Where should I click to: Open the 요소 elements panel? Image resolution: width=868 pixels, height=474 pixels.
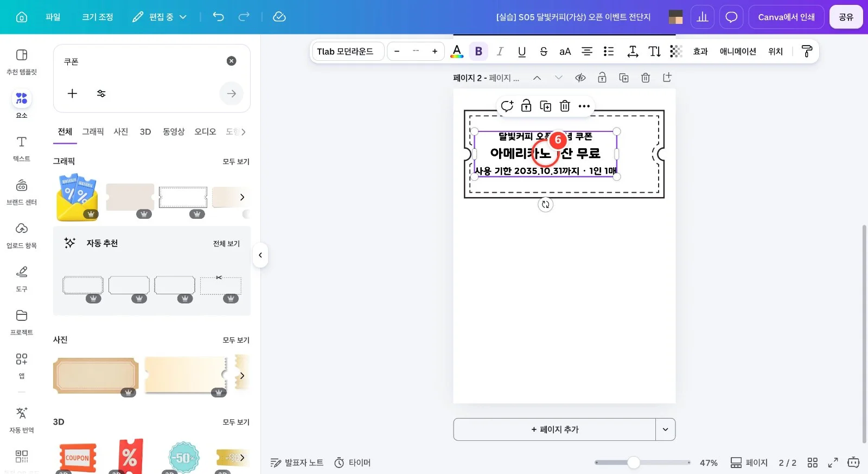pyautogui.click(x=22, y=104)
